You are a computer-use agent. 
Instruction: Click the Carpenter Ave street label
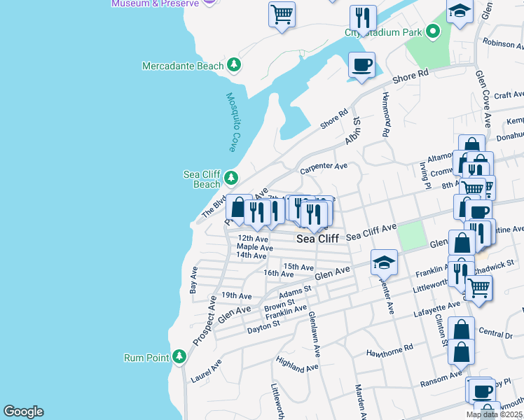(x=324, y=168)
